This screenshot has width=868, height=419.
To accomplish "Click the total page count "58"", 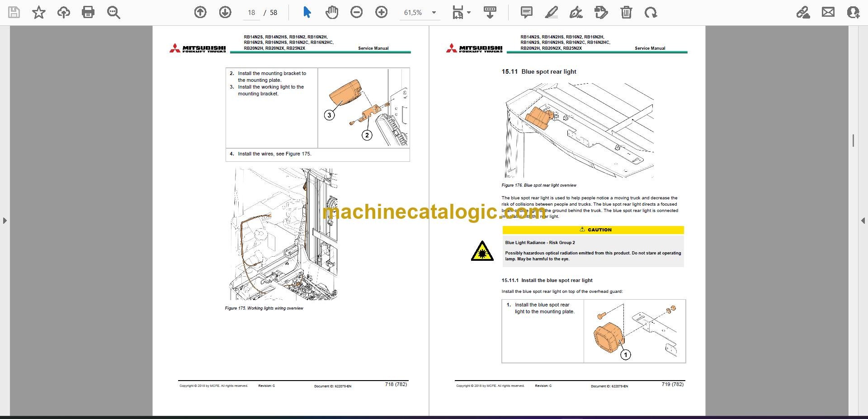I will [274, 13].
